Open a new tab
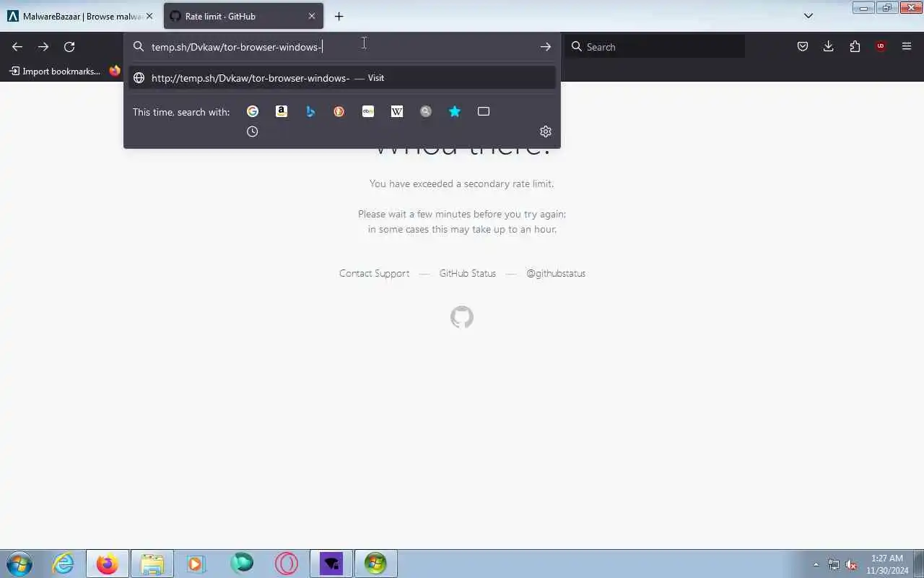 pyautogui.click(x=339, y=16)
